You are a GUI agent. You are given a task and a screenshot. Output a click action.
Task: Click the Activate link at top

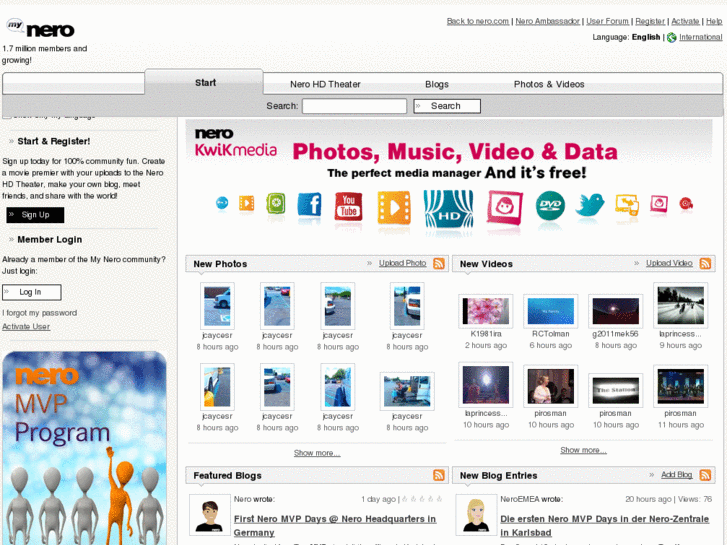685,21
